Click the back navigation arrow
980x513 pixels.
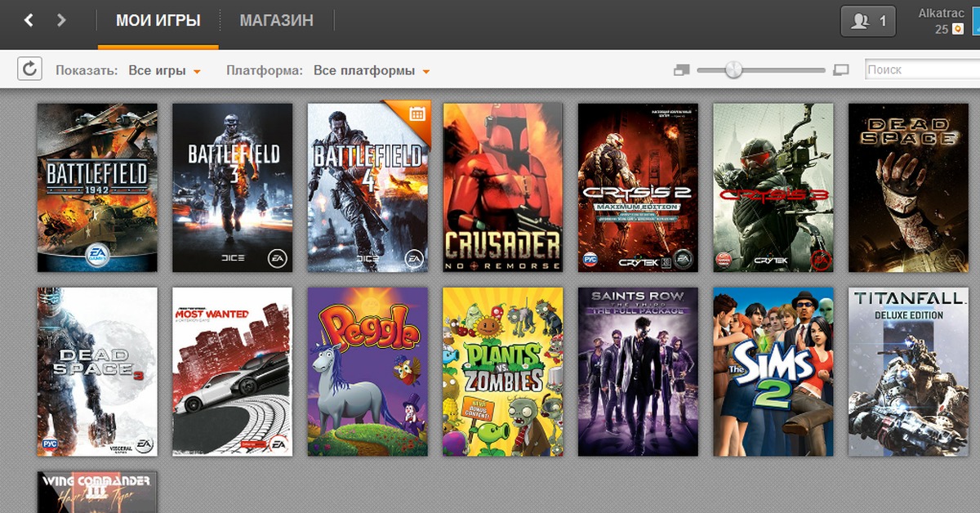click(29, 20)
